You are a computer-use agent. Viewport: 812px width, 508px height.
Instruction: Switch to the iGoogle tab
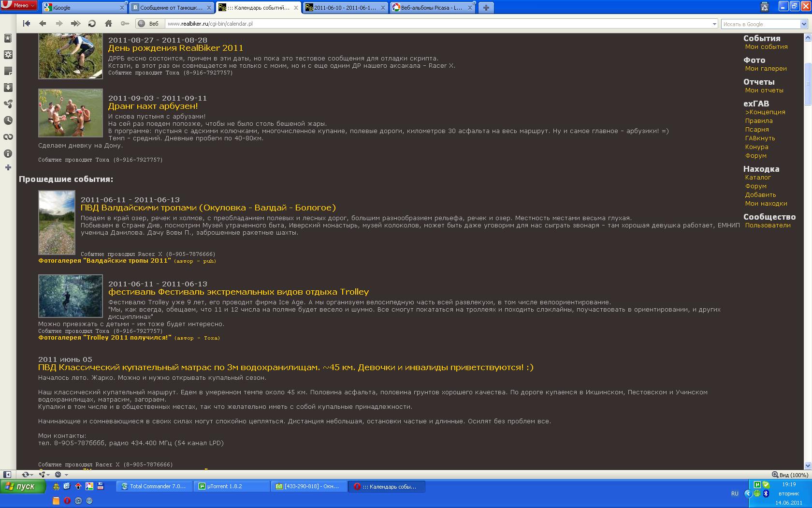click(x=82, y=8)
